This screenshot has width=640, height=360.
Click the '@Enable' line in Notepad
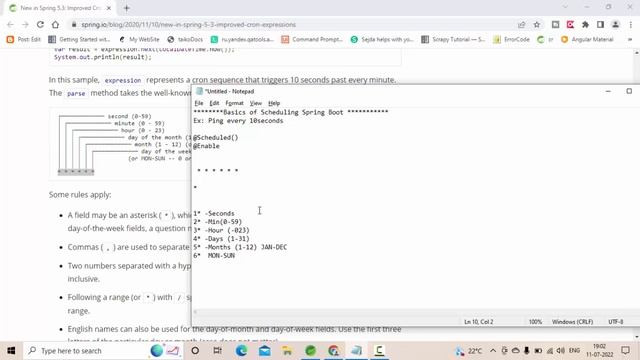click(x=206, y=146)
